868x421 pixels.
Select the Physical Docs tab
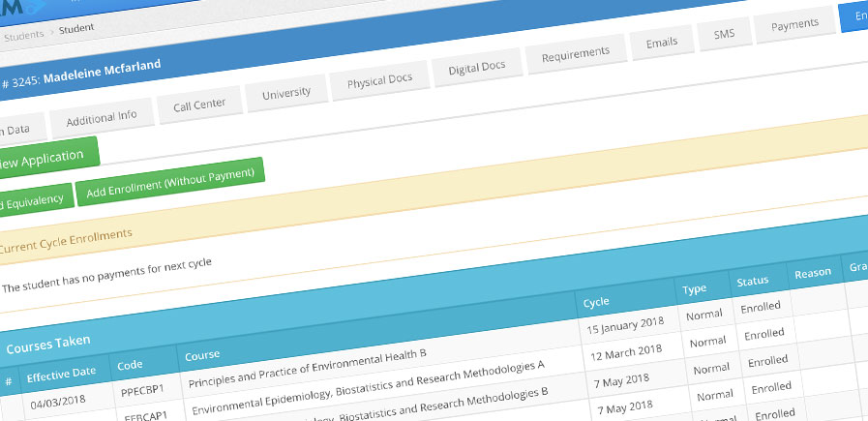click(379, 80)
